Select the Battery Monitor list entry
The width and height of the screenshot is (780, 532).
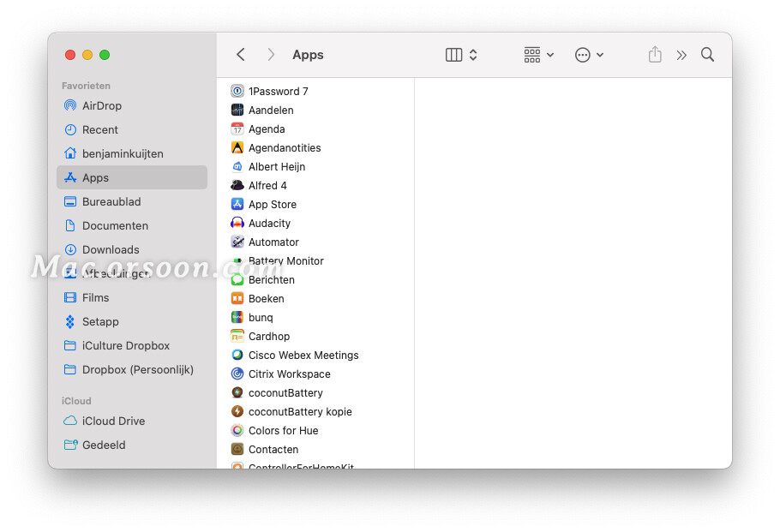point(315,261)
